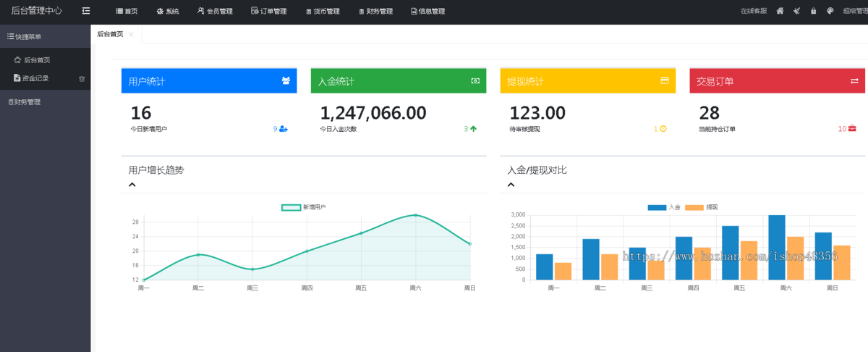Click the money icon on 入金统计 card
Viewport: 868px width, 352px height.
(x=475, y=81)
